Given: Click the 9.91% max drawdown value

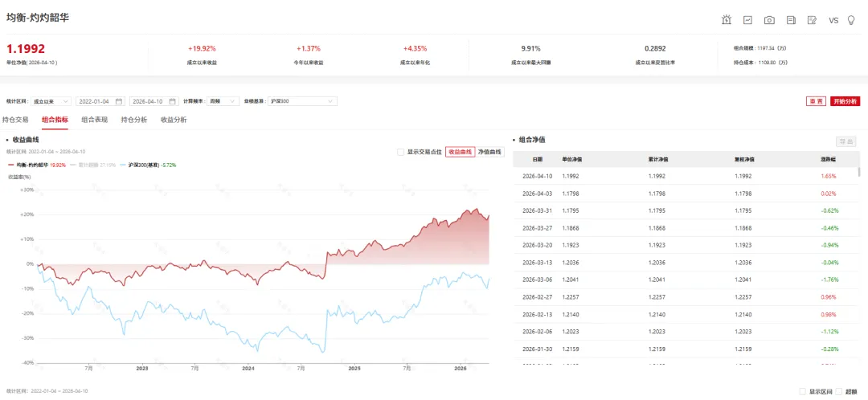Looking at the screenshot, I should tap(530, 49).
